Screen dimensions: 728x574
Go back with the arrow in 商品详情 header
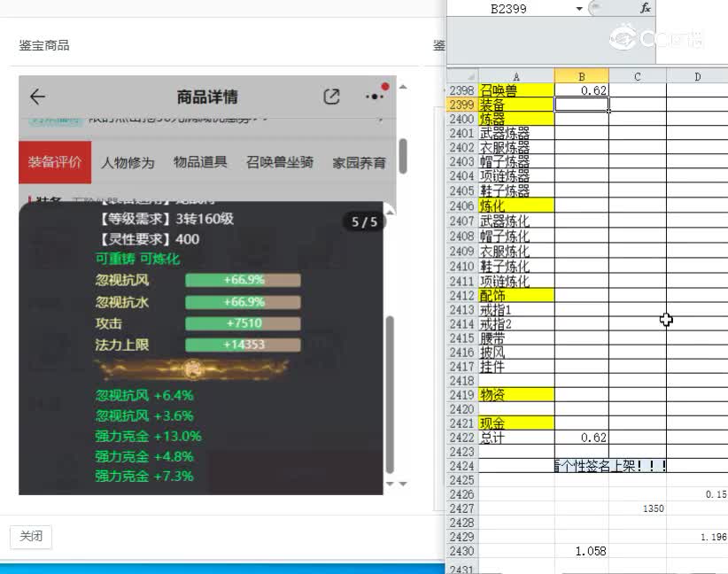tap(37, 97)
